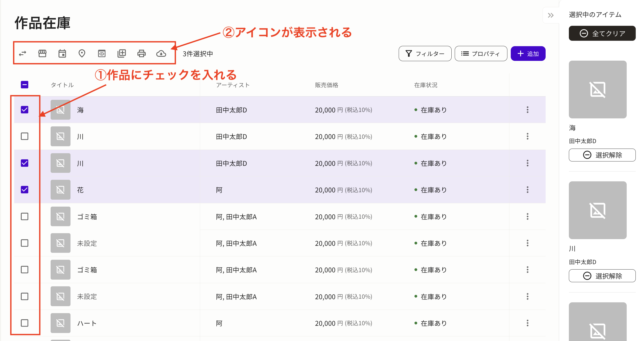Click the print icon for selected items
This screenshot has width=644, height=341.
click(x=141, y=53)
